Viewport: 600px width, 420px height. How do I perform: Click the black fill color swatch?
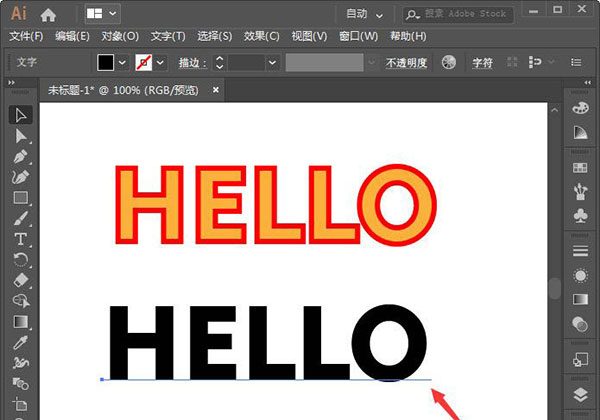106,62
